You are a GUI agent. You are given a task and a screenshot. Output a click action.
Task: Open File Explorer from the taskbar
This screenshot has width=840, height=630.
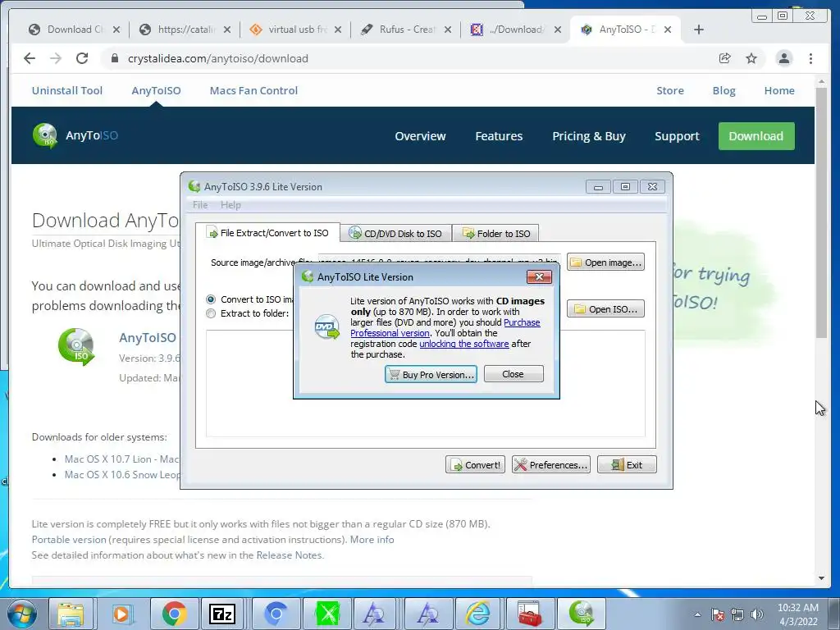(x=71, y=614)
